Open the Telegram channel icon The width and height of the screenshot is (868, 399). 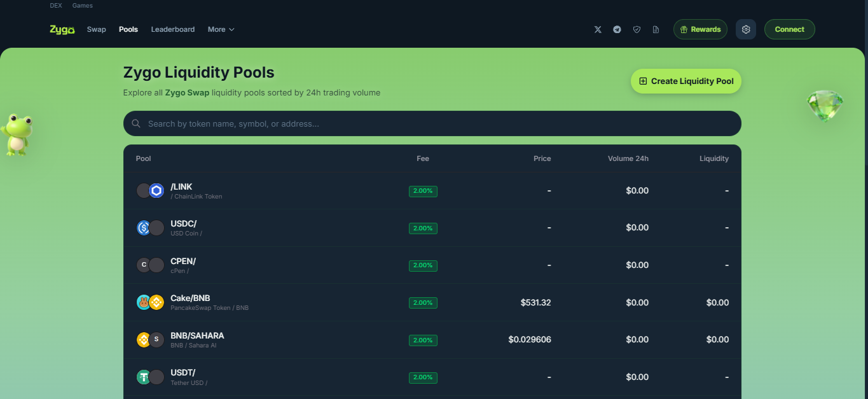click(617, 29)
